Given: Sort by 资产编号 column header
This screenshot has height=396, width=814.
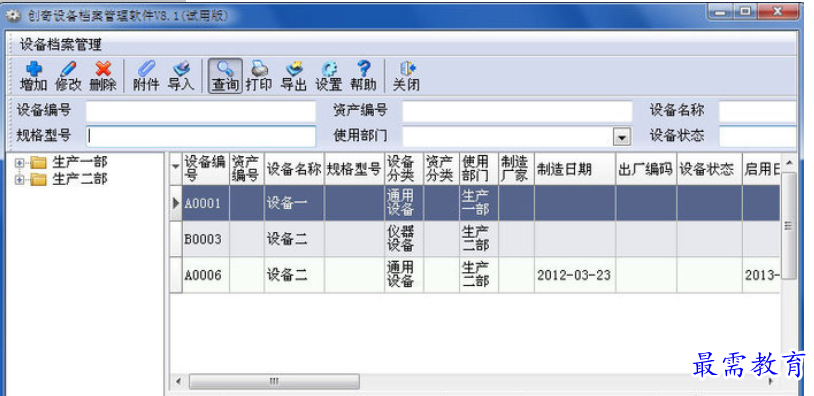Looking at the screenshot, I should point(247,169).
